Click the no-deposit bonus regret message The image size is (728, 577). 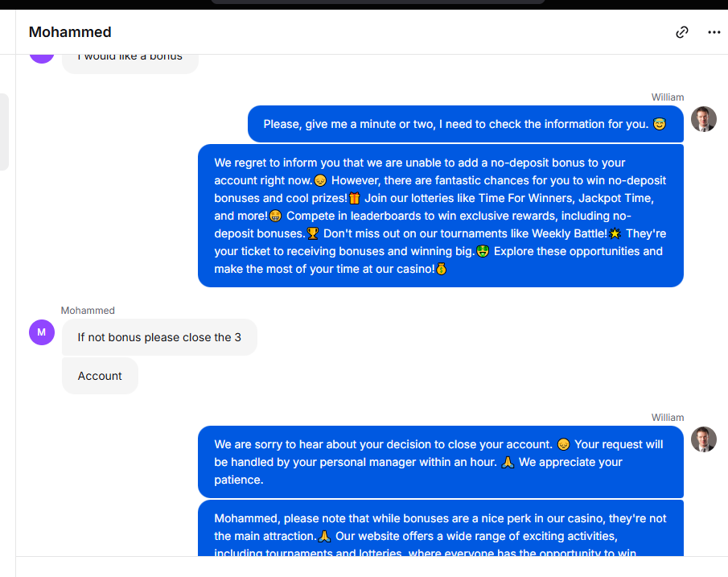[441, 216]
